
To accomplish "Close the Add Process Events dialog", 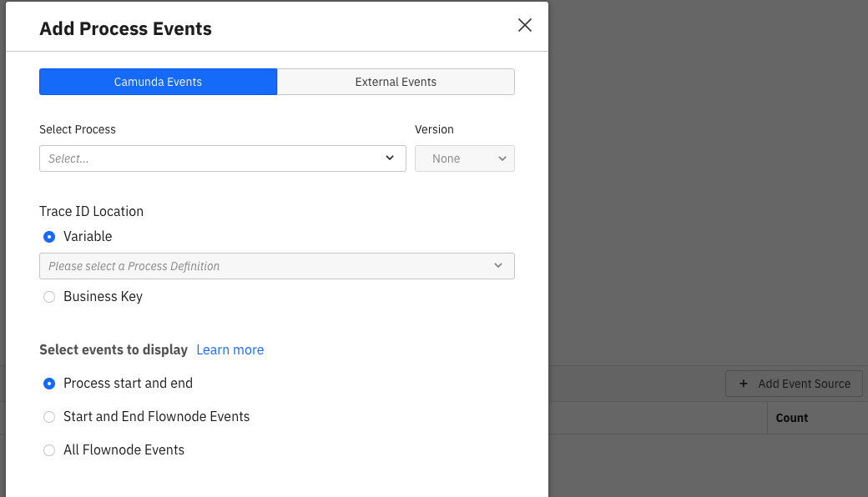I will (525, 25).
